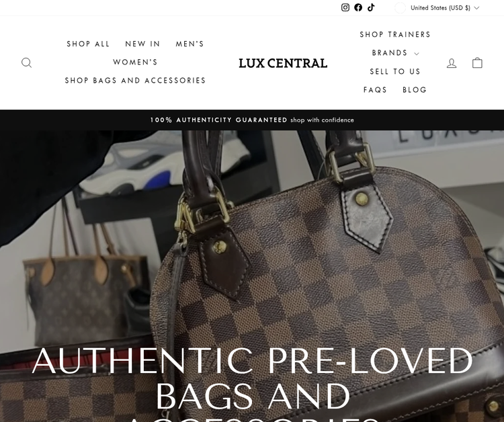504x422 pixels.
Task: Visit the Shop Trainers page
Action: tap(395, 34)
